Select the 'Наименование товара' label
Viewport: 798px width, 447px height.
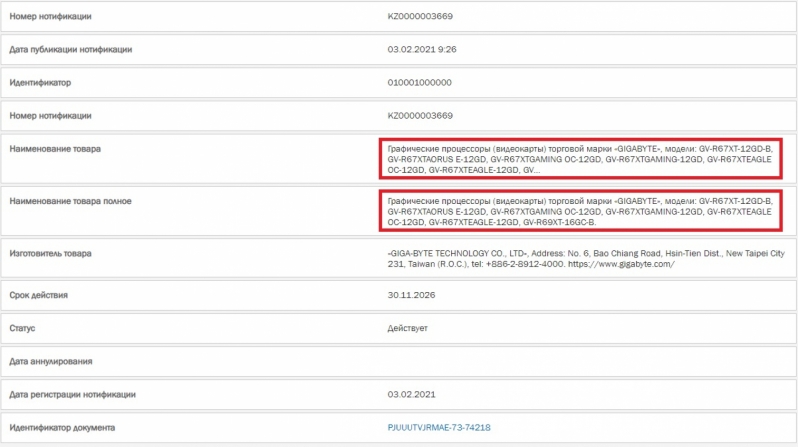(55, 149)
